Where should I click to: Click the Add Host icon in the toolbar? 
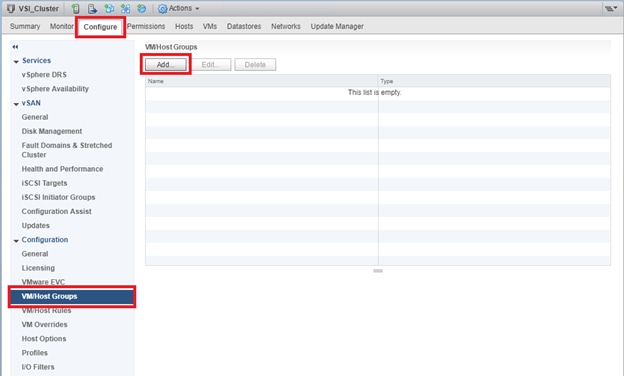tap(76, 8)
